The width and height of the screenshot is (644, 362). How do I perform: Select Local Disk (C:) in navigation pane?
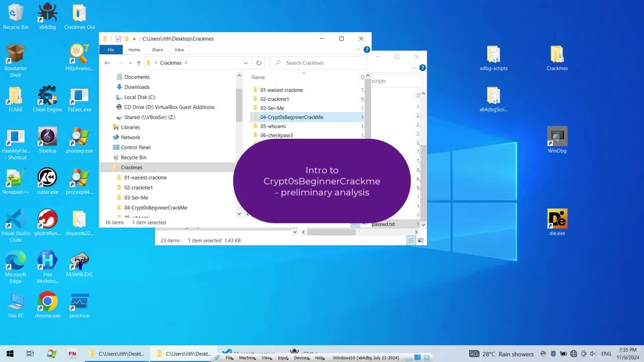(x=139, y=97)
